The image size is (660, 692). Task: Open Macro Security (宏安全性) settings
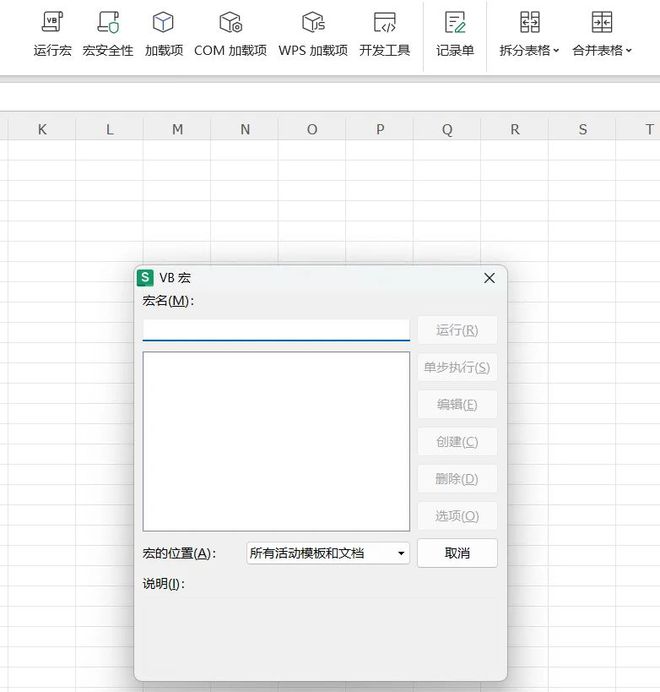coord(108,34)
